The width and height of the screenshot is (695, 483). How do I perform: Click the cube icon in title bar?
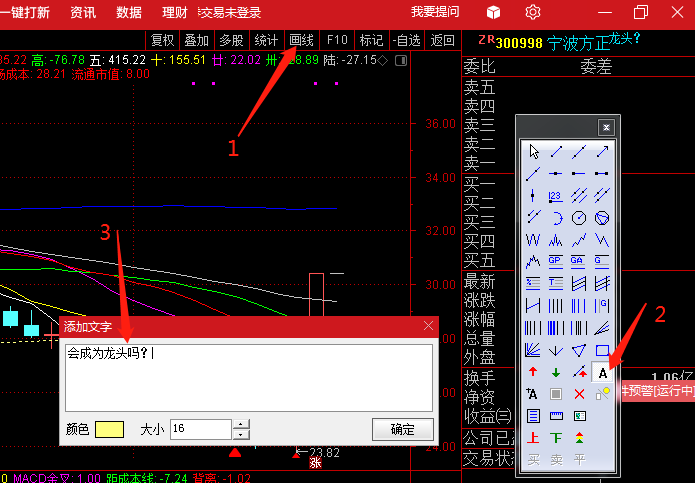[493, 12]
